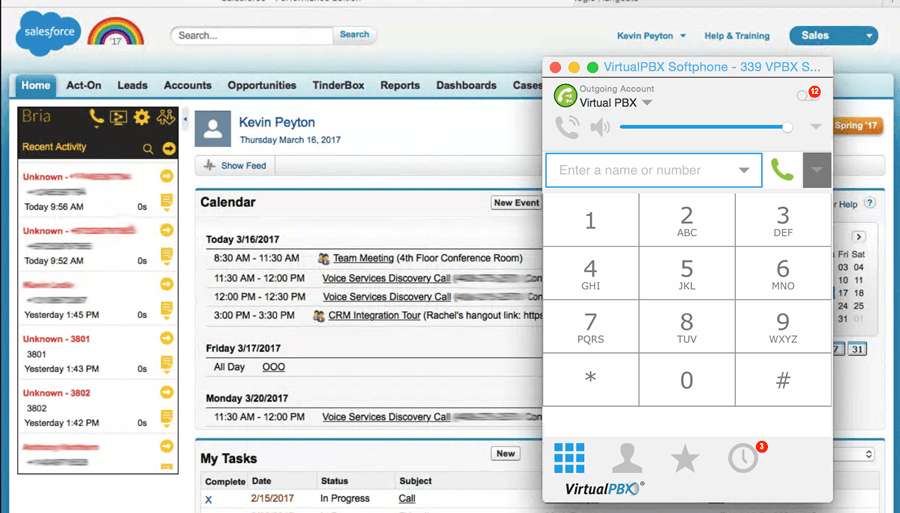Open Help & Training link
Viewport: 900px width, 513px height.
pyautogui.click(x=737, y=36)
